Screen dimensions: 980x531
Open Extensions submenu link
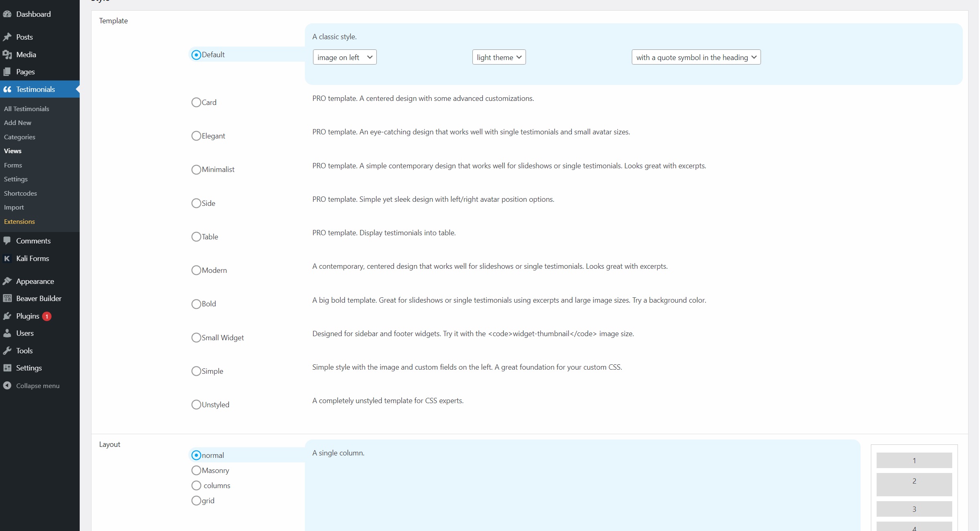coord(19,222)
